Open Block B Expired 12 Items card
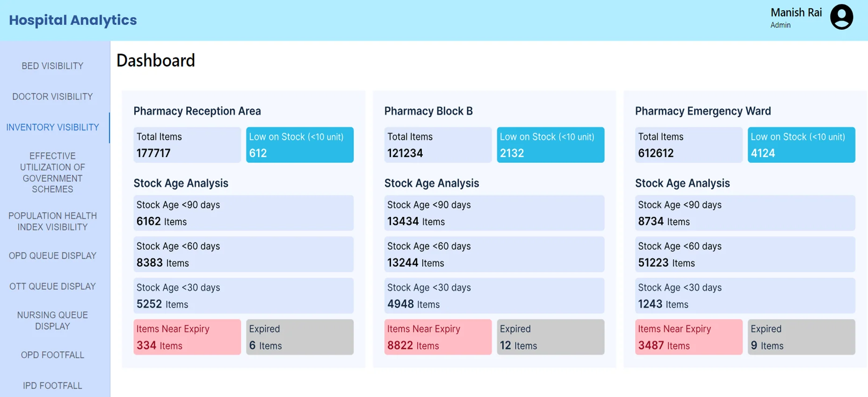Image resolution: width=868 pixels, height=397 pixels. 550,337
